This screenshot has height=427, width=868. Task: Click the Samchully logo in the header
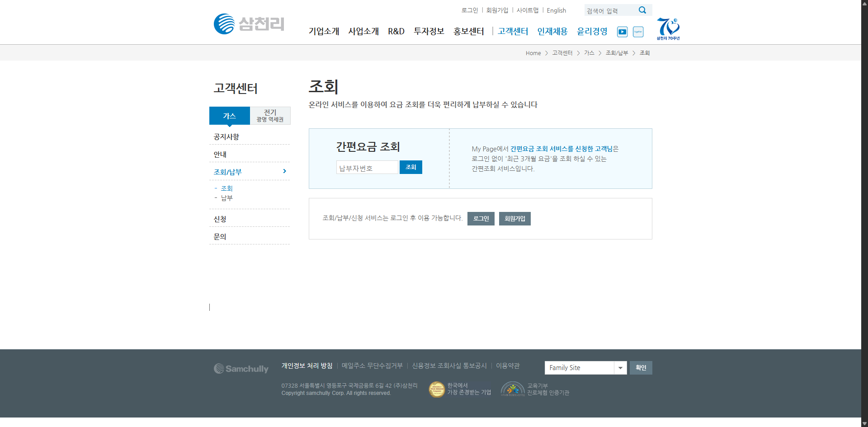coord(249,23)
